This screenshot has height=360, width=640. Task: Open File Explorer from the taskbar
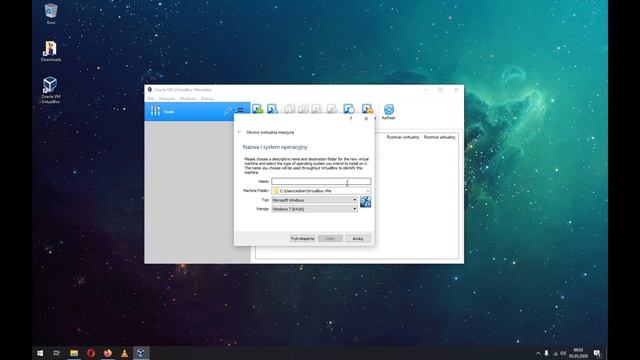(x=74, y=353)
